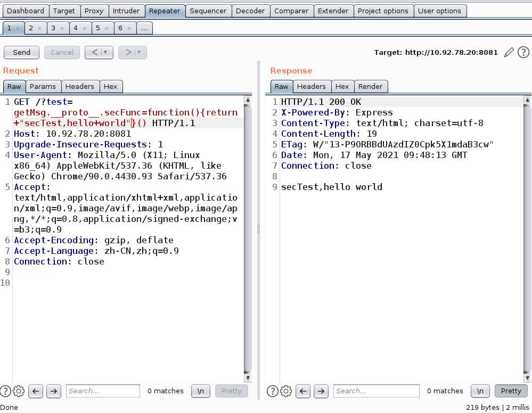532x413 pixels.
Task: Open request Params tab
Action: pos(43,86)
